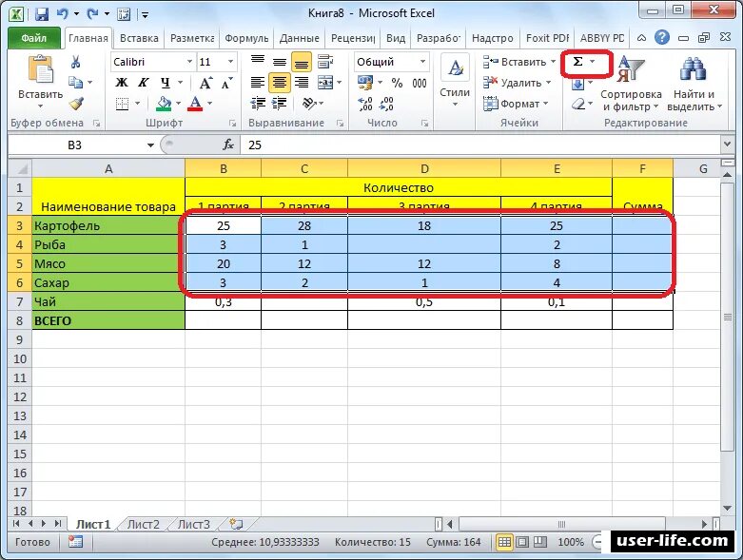Screen dimensions: 743x560
Task: Switch to the Вставка ribbon tab
Action: pos(139,38)
